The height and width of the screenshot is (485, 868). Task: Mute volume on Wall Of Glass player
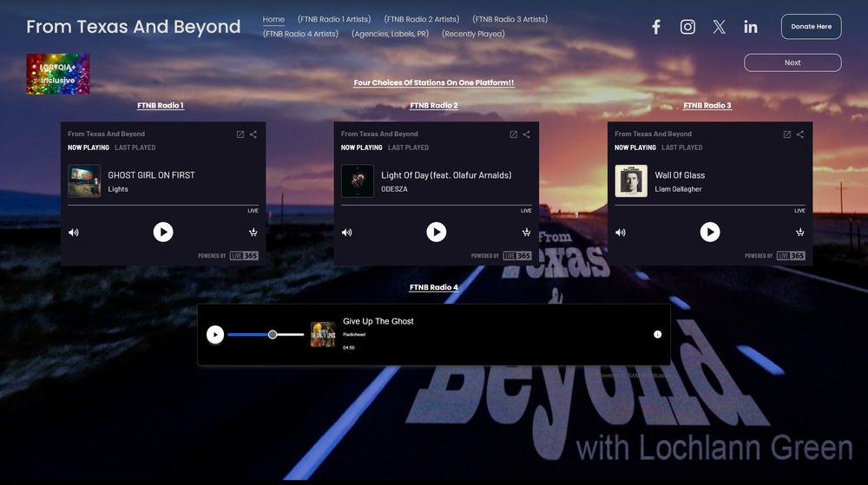tap(621, 233)
